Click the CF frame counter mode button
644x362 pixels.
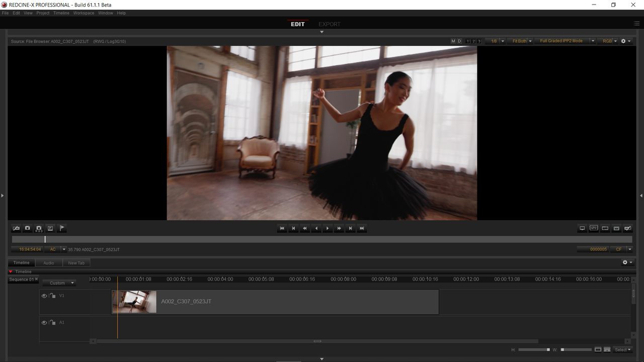[x=619, y=249]
